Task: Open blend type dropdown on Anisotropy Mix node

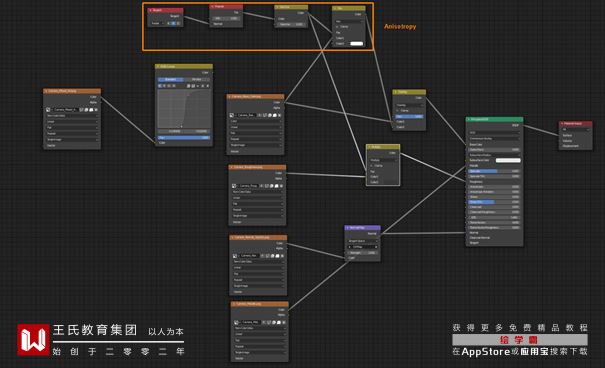Action: coord(348,21)
